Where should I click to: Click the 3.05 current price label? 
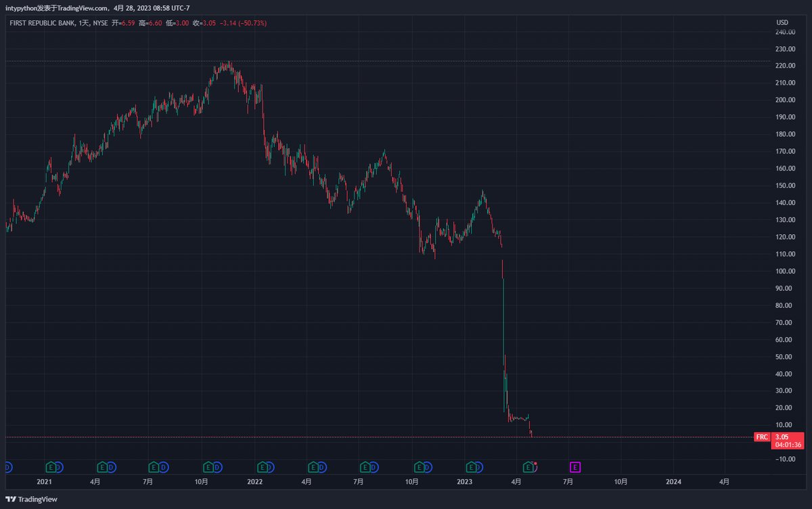[x=783, y=437]
